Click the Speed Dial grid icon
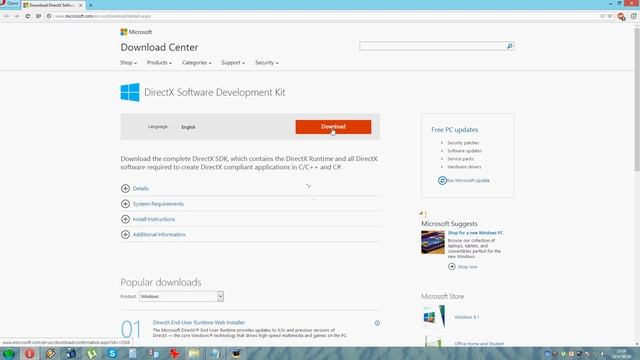 (x=38, y=16)
